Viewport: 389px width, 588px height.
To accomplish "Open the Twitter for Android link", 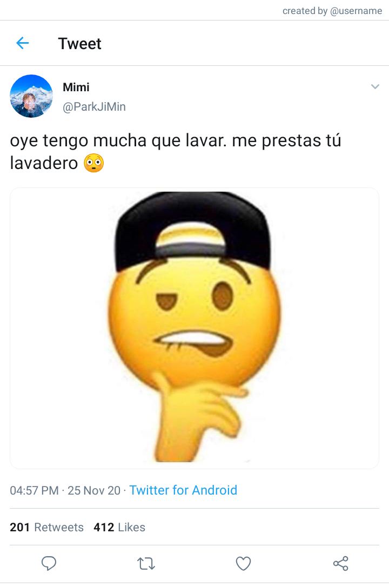I will tap(183, 490).
